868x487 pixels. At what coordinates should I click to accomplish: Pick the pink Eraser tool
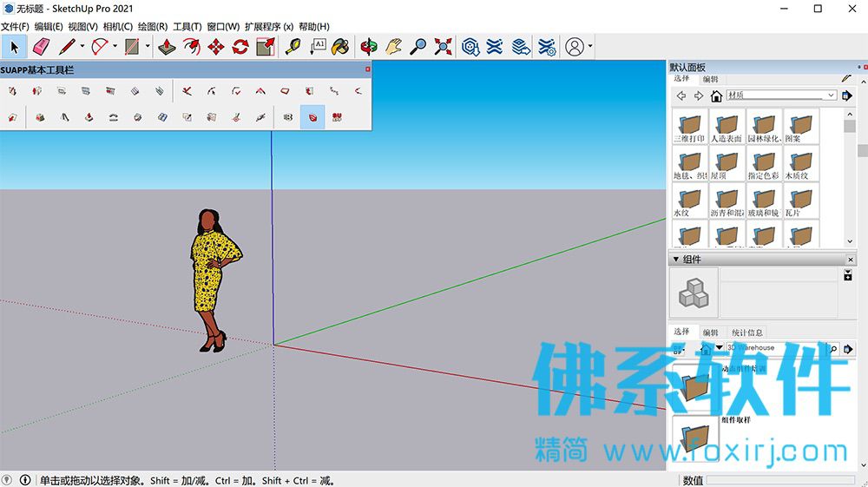click(41, 47)
